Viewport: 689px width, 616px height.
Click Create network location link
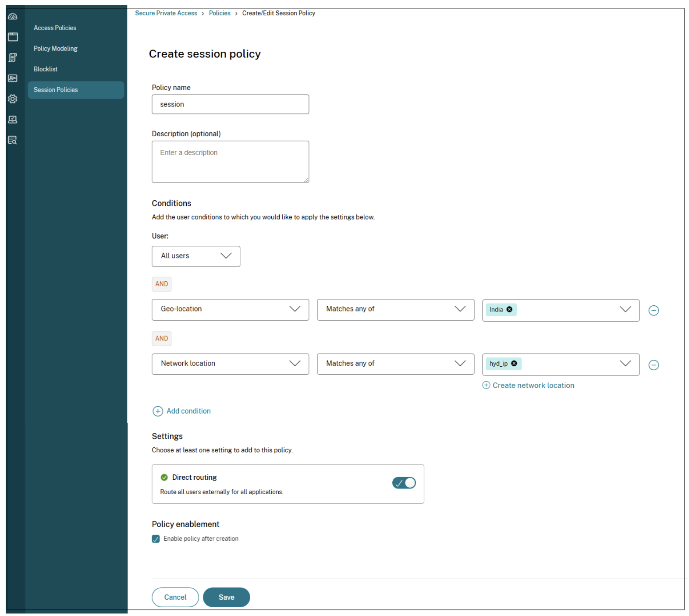[x=533, y=386]
